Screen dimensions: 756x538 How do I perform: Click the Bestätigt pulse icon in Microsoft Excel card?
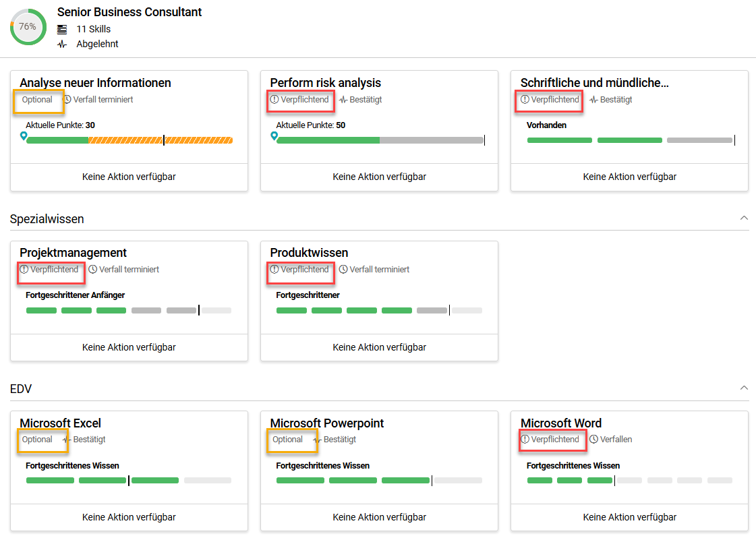[x=67, y=440]
